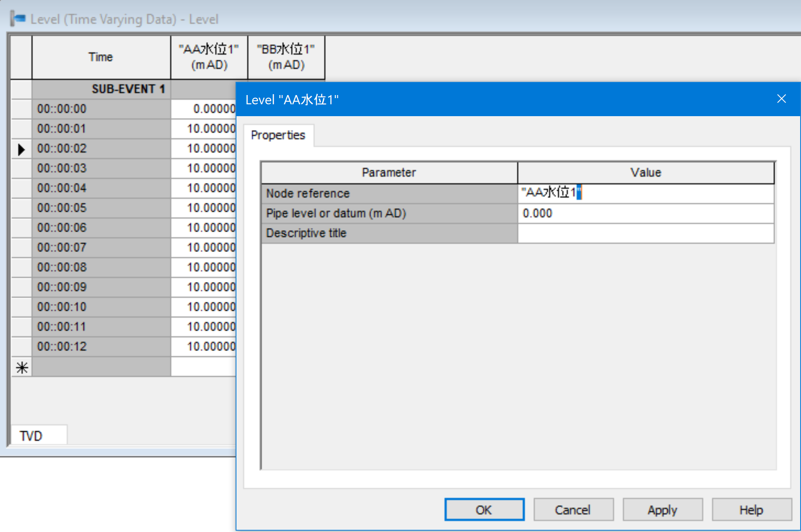Image resolution: width=801 pixels, height=532 pixels.
Task: Open Help for the Level dialog
Action: tap(751, 510)
